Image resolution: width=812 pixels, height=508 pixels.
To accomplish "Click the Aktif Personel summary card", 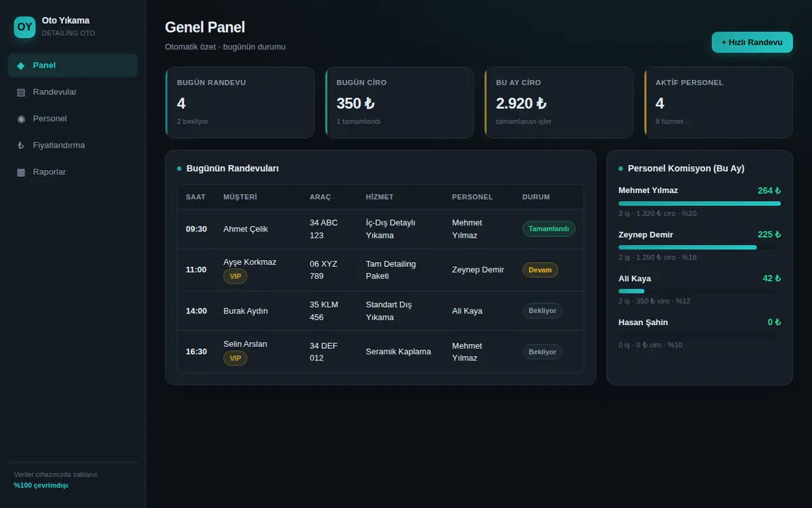I will point(719,102).
